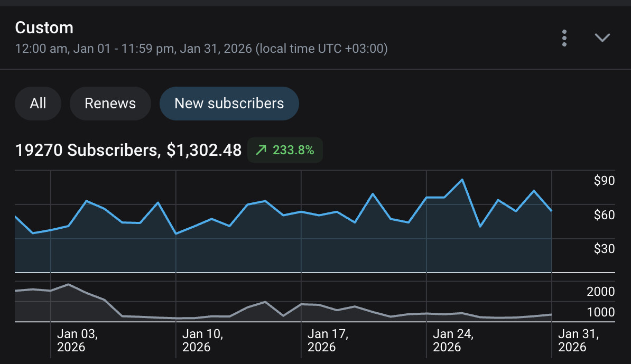Image resolution: width=631 pixels, height=364 pixels.
Task: Click the date range text Jan 01 - Jan 31
Action: (201, 49)
